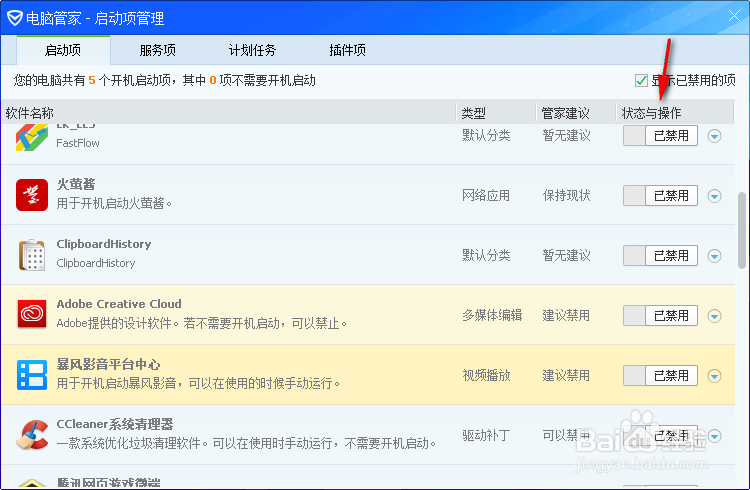Click 暂无建议 suggestion for FastFlow
Screen dimensions: 750x490
tap(566, 135)
